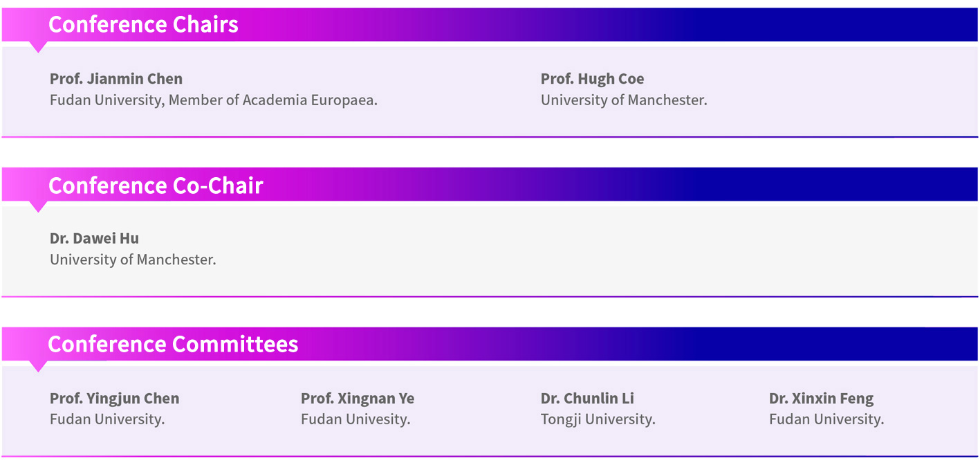Click Dr. Dawei Hu name

click(x=94, y=239)
